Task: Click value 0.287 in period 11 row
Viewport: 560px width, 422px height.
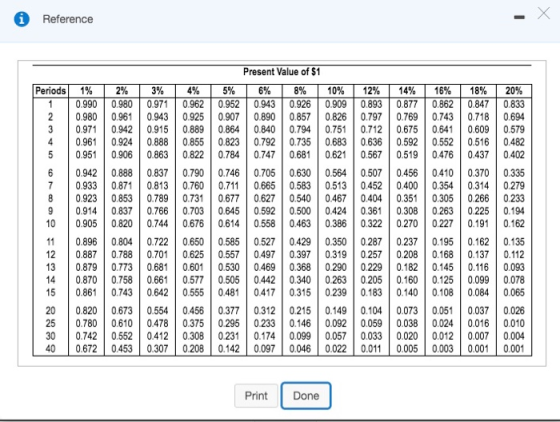Action: (371, 242)
